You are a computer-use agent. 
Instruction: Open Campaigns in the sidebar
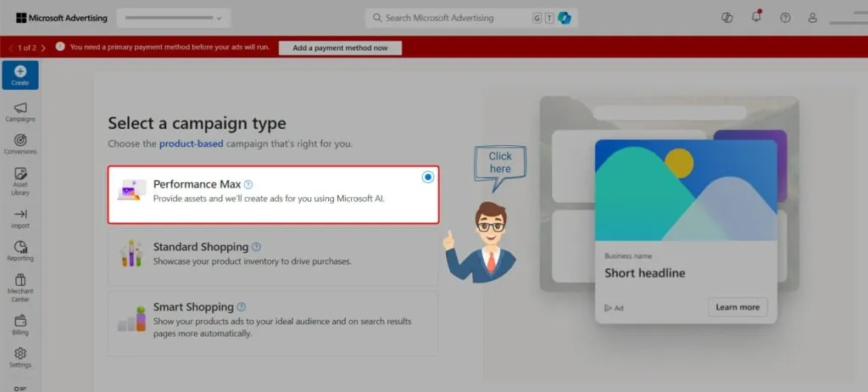pyautogui.click(x=20, y=112)
